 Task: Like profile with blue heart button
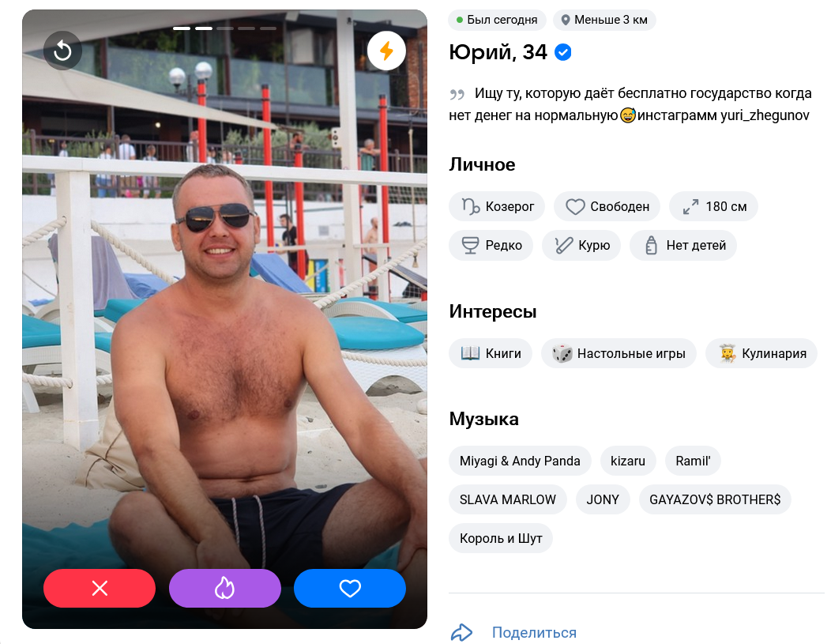[x=350, y=588]
